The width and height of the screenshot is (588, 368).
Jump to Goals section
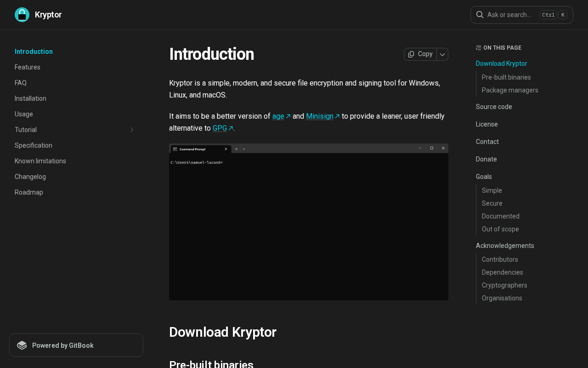[484, 177]
